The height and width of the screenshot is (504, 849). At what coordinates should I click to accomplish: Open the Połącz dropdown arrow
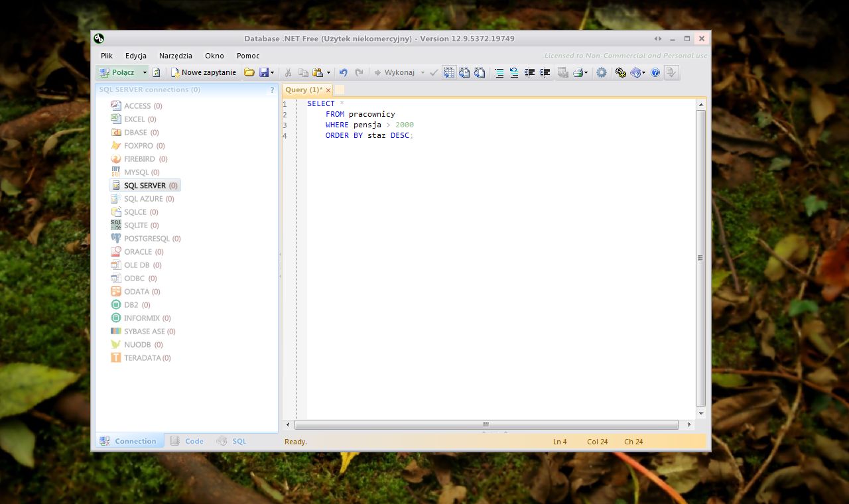pos(145,73)
